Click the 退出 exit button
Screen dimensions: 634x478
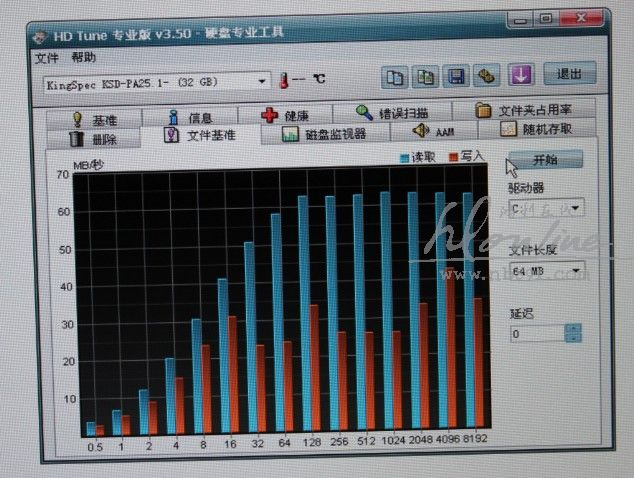click(569, 74)
